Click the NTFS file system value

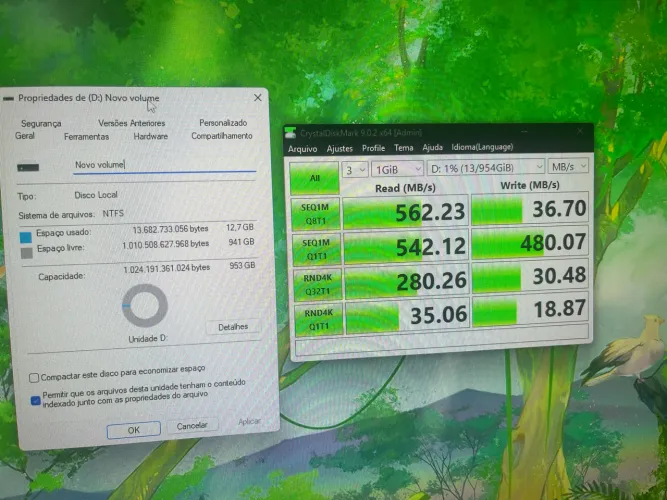pyautogui.click(x=113, y=214)
